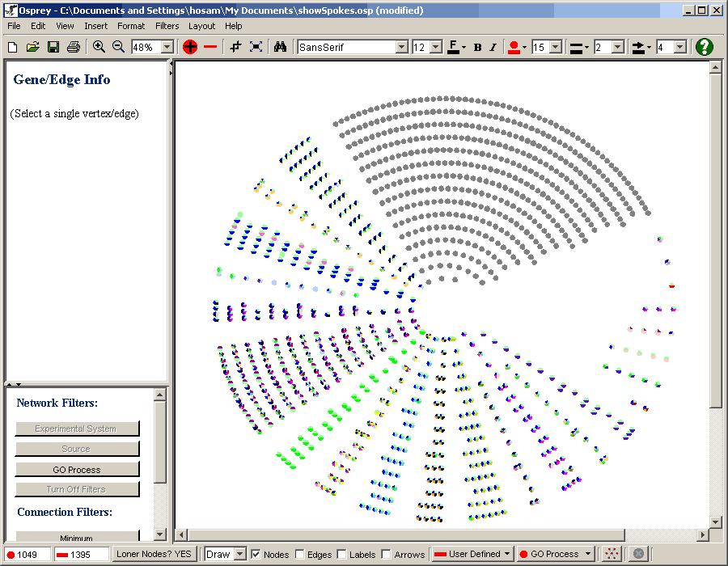Click the GO Process filter button
This screenshot has height=566, width=728.
click(77, 470)
